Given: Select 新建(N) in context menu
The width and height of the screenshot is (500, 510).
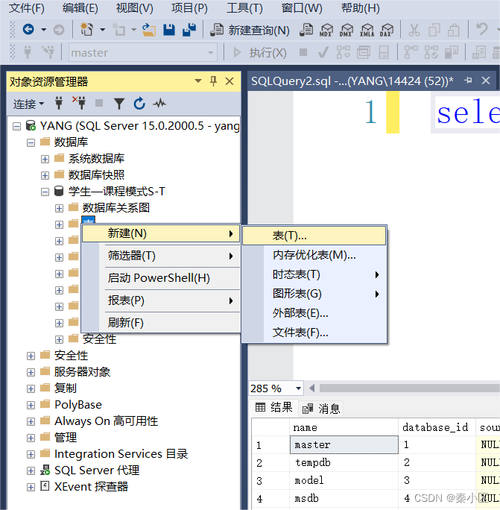Looking at the screenshot, I should [x=161, y=233].
